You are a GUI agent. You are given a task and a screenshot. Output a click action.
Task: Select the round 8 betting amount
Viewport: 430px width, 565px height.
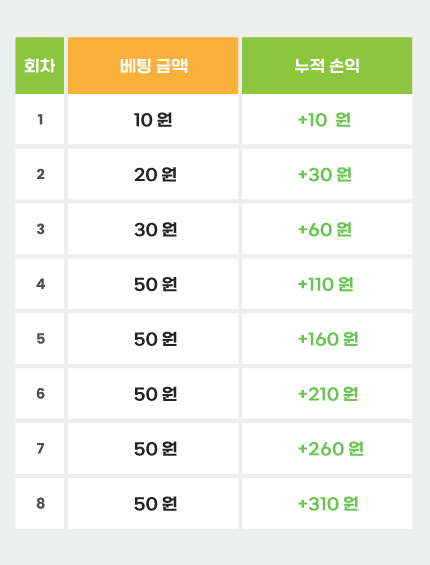(153, 503)
